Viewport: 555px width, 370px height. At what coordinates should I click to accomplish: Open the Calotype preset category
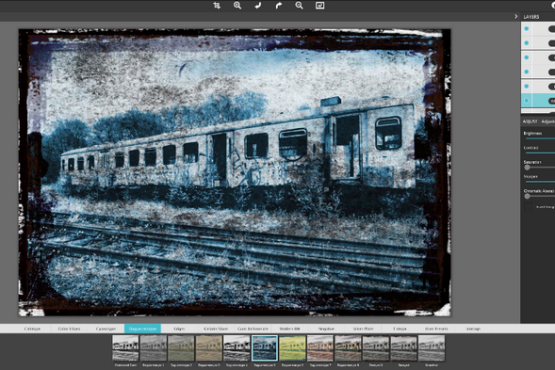click(32, 329)
